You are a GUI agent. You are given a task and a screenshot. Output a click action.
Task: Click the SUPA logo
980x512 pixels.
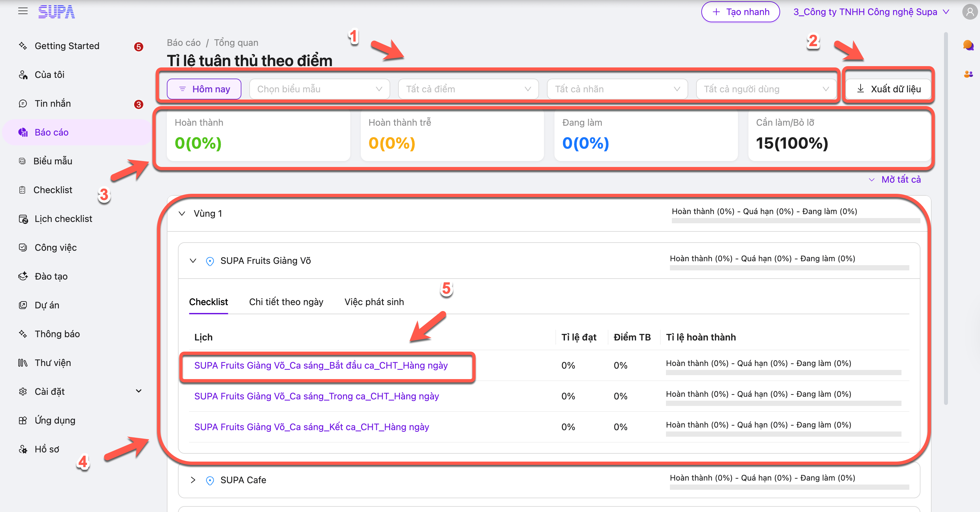point(57,12)
